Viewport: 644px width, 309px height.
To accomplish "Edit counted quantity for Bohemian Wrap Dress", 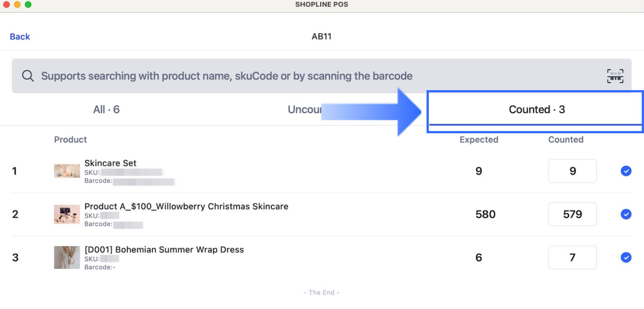I will point(572,257).
